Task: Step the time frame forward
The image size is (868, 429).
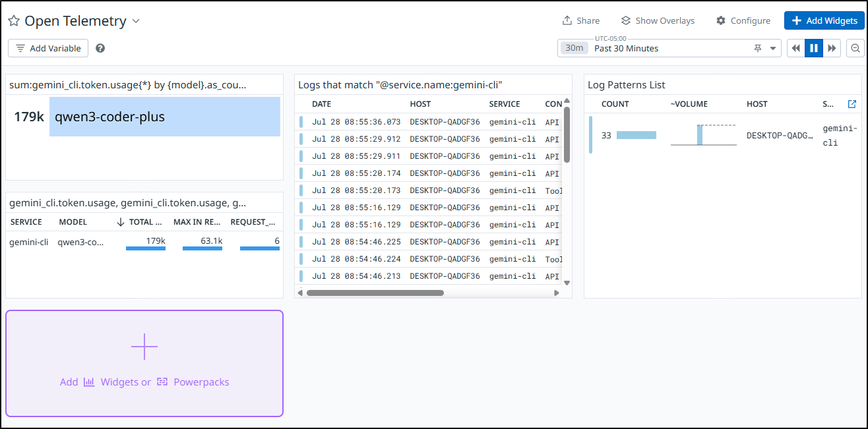Action: click(832, 48)
